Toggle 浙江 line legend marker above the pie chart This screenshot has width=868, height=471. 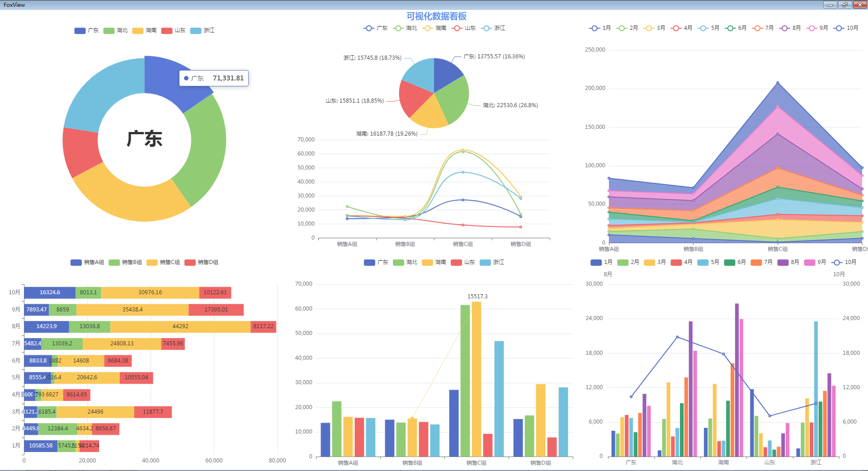point(486,28)
